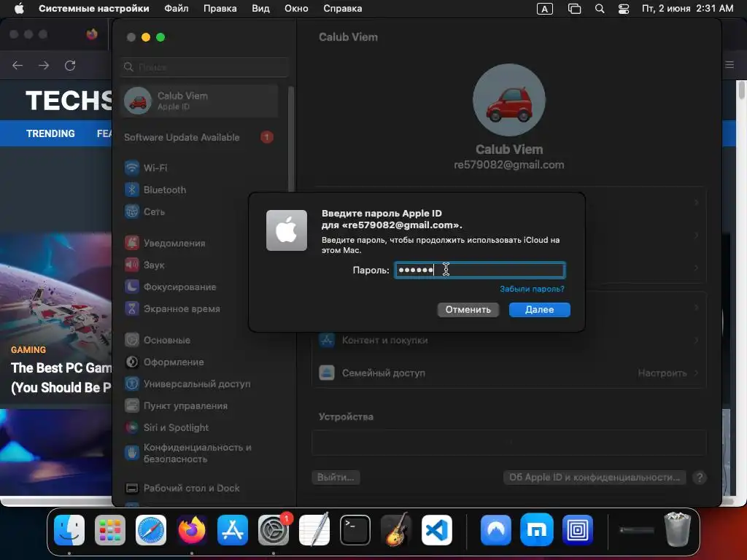The width and height of the screenshot is (747, 560).
Task: Open TextEdit from the Dock
Action: coord(314,529)
